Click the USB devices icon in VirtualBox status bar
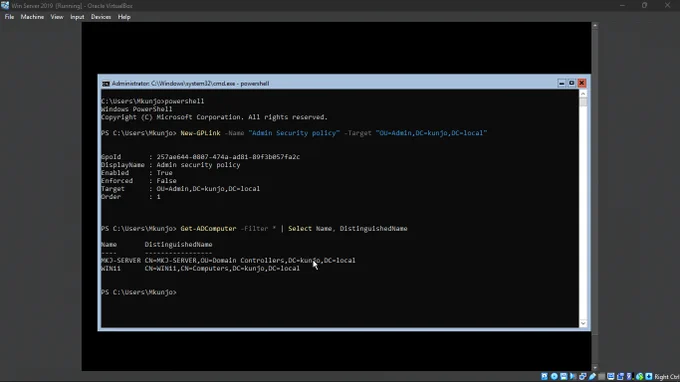Viewport: 680px width, 382px height. tap(592, 376)
